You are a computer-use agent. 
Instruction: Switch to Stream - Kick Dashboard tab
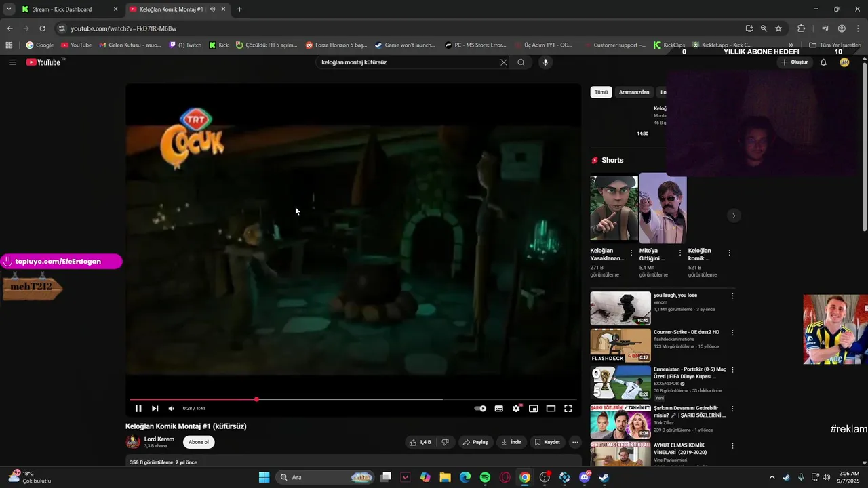(x=62, y=9)
